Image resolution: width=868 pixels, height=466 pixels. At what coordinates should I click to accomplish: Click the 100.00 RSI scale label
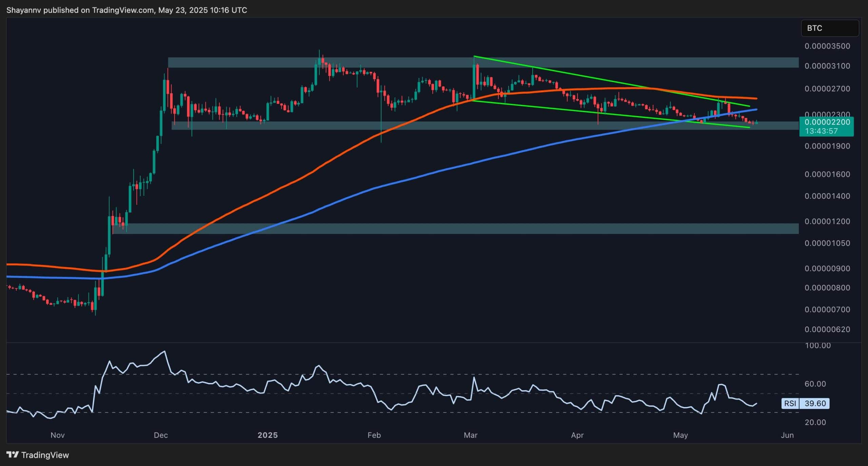pyautogui.click(x=818, y=346)
